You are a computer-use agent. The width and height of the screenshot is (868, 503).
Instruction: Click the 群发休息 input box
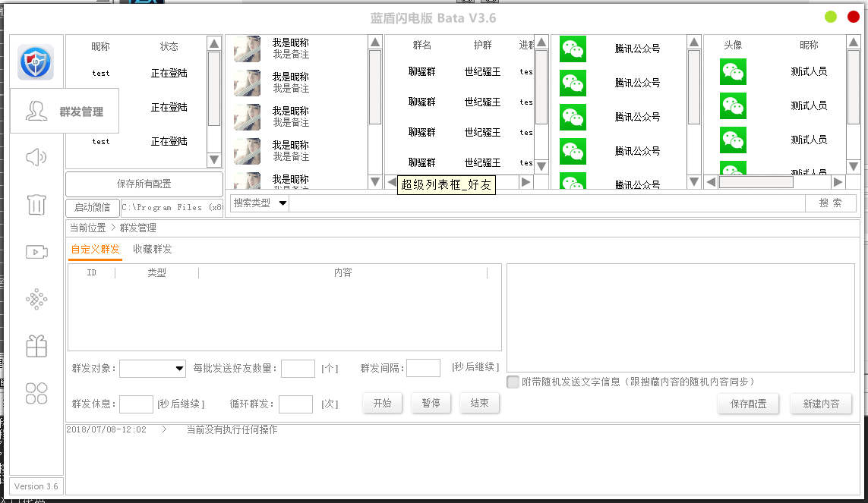pos(136,404)
